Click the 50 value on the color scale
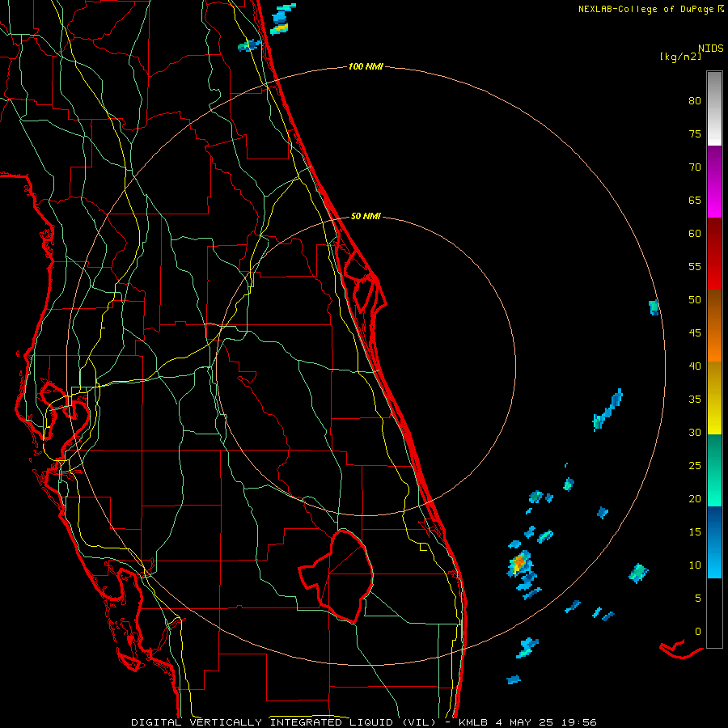This screenshot has width=728, height=728. [x=695, y=300]
